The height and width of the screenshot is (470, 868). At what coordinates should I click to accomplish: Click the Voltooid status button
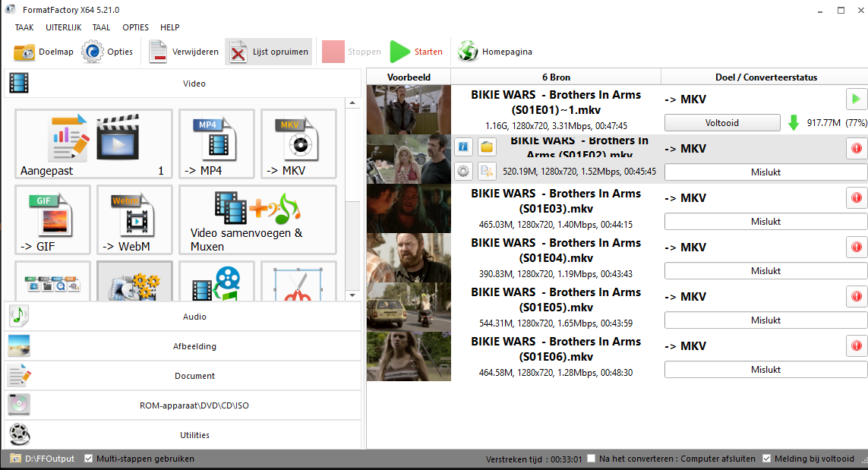[721, 122]
